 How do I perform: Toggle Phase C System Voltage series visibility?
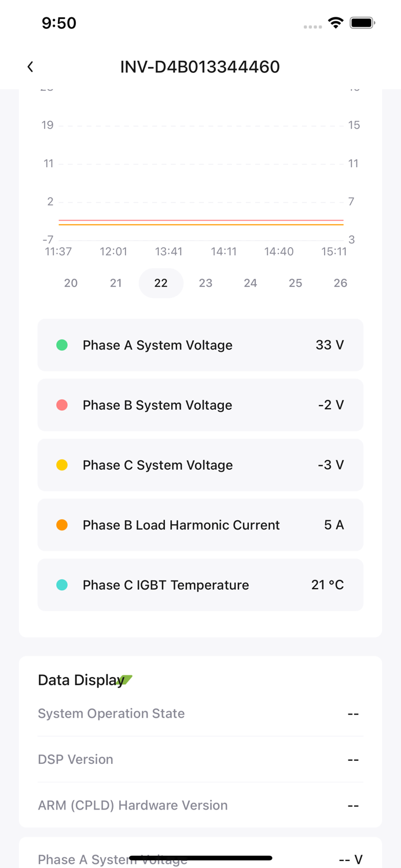click(200, 465)
